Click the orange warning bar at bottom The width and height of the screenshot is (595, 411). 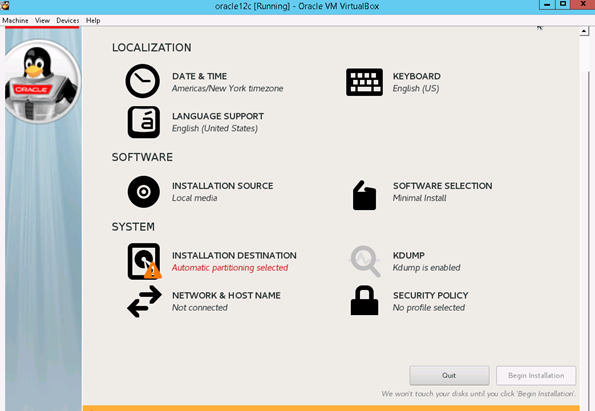click(331, 408)
